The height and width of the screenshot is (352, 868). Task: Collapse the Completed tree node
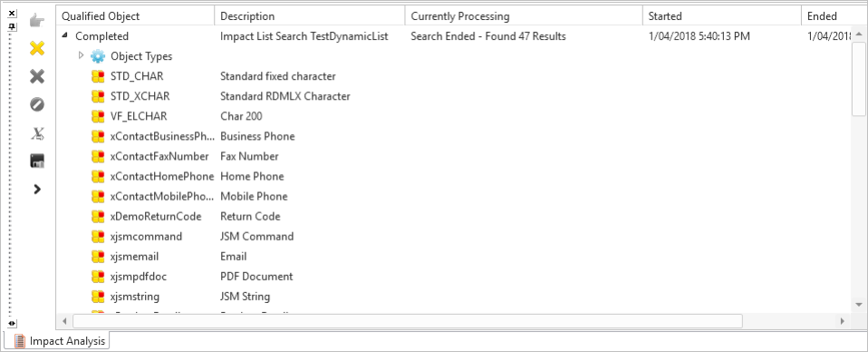[64, 35]
